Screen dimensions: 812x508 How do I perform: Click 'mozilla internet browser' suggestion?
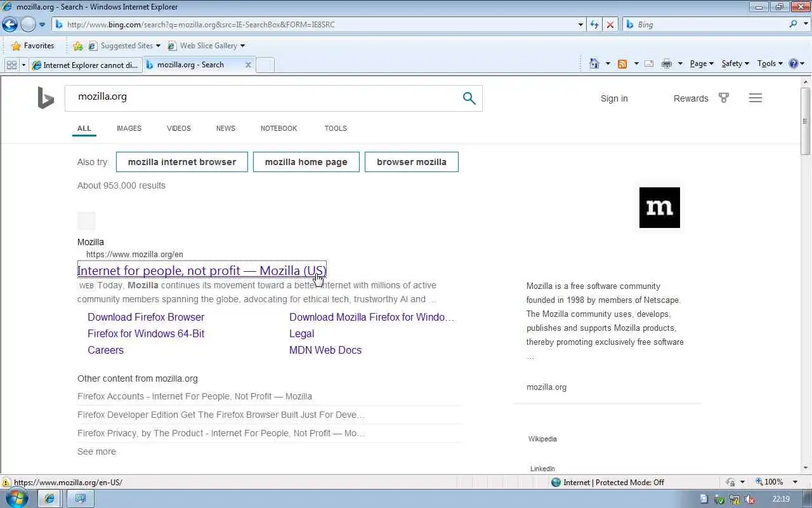tap(182, 162)
